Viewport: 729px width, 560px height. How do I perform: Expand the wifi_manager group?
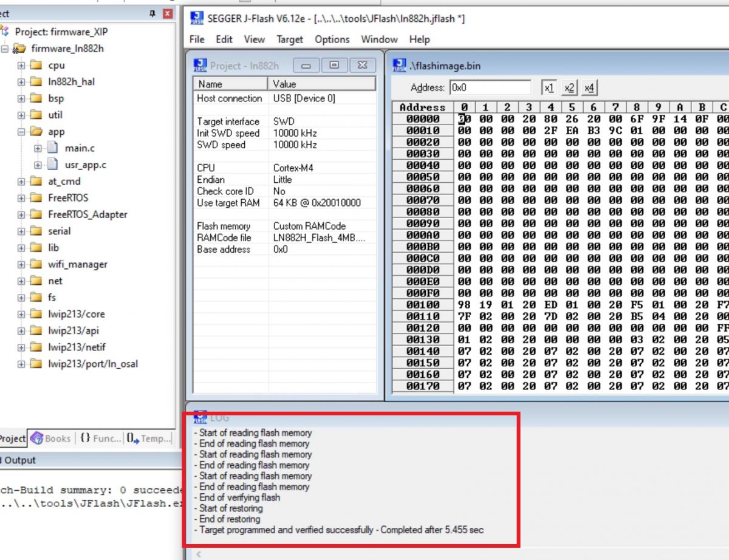(21, 264)
